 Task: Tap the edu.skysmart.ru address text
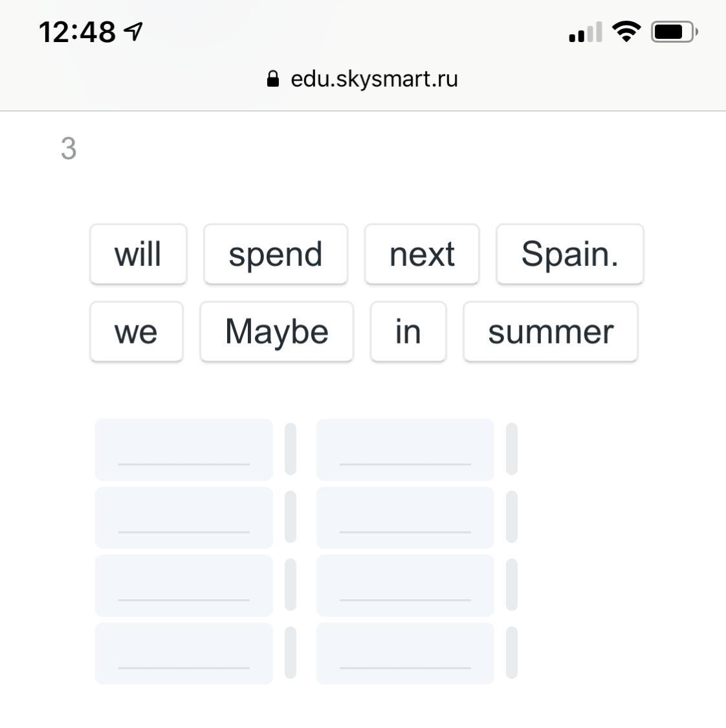pos(374,79)
